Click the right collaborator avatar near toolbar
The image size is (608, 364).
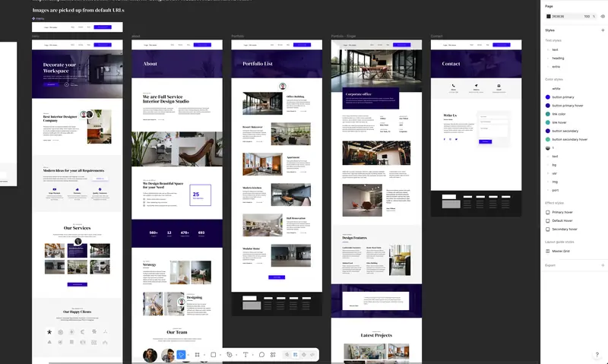click(167, 355)
